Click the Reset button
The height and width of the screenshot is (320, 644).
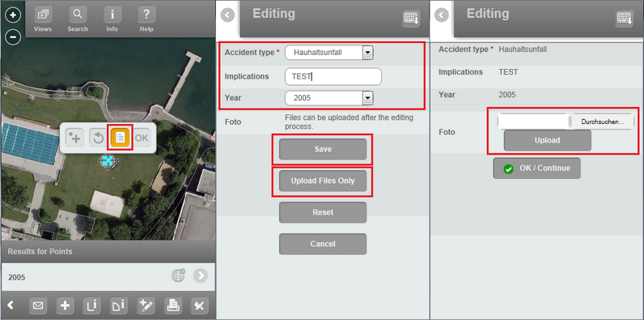pos(323,212)
